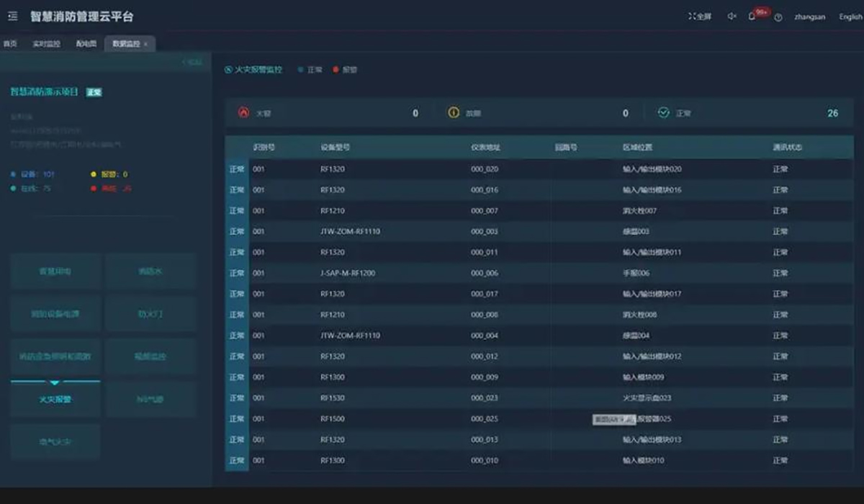Click the help question mark icon

click(x=778, y=17)
